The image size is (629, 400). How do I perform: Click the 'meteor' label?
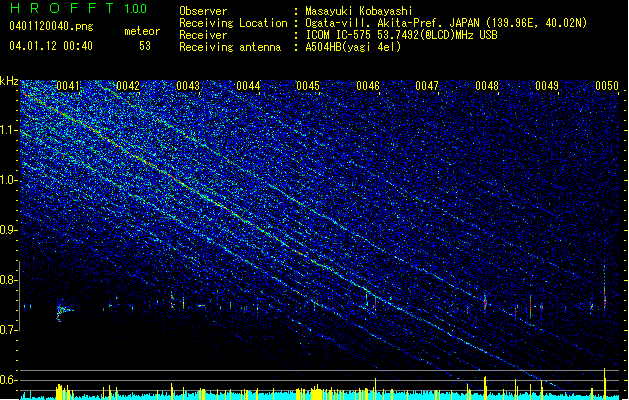coord(142,31)
